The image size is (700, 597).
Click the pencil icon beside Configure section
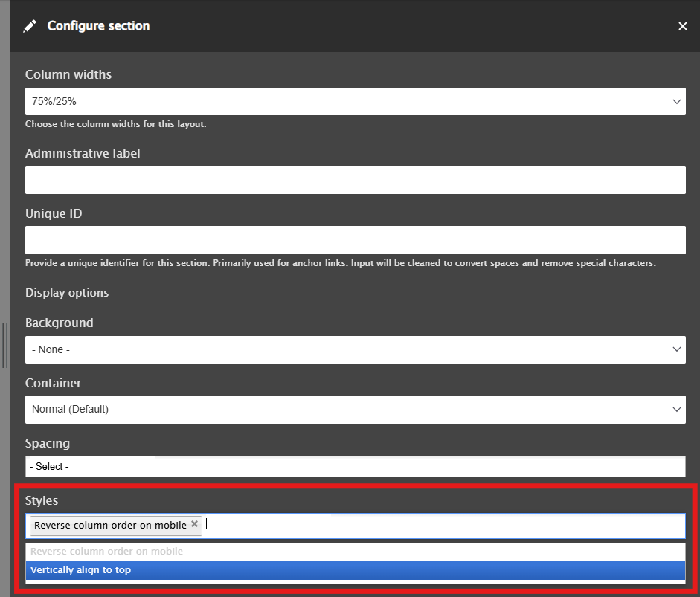tap(30, 26)
